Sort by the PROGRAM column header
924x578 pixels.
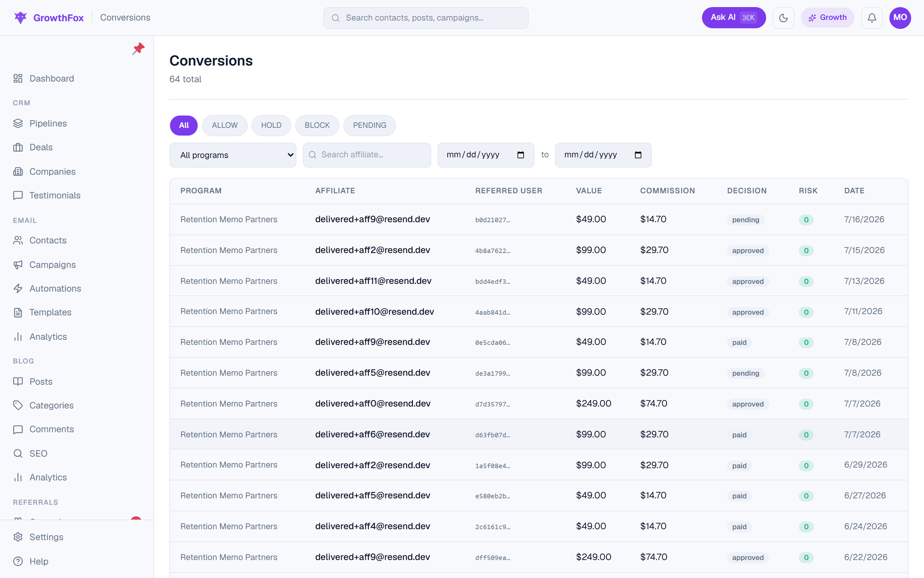coord(201,191)
